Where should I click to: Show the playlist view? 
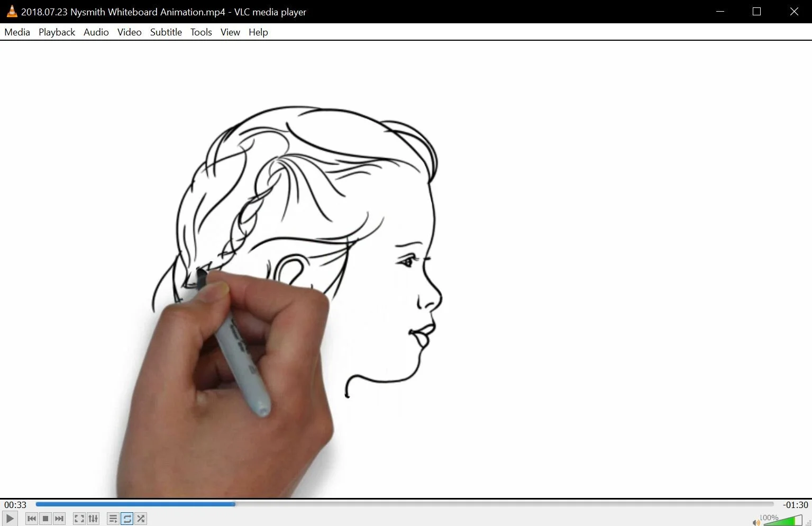coord(113,519)
